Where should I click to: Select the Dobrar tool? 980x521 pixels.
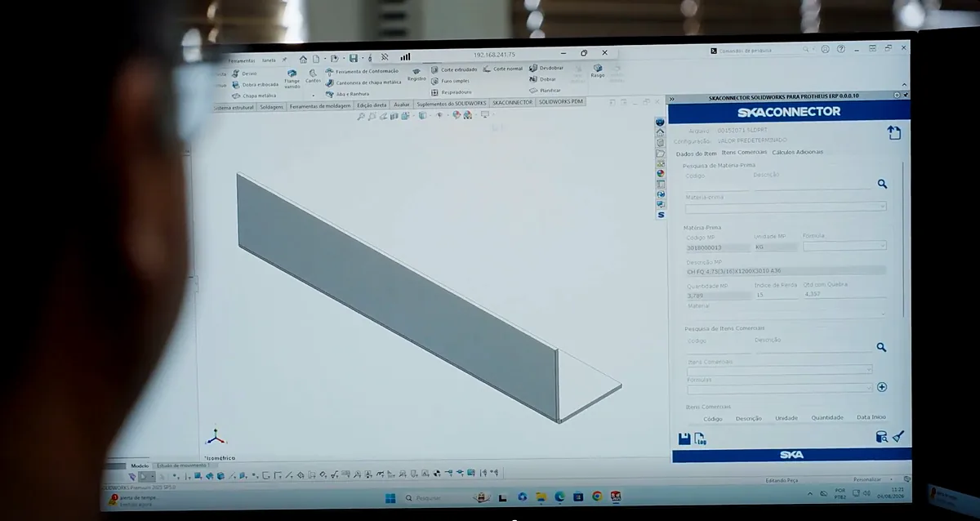point(542,79)
